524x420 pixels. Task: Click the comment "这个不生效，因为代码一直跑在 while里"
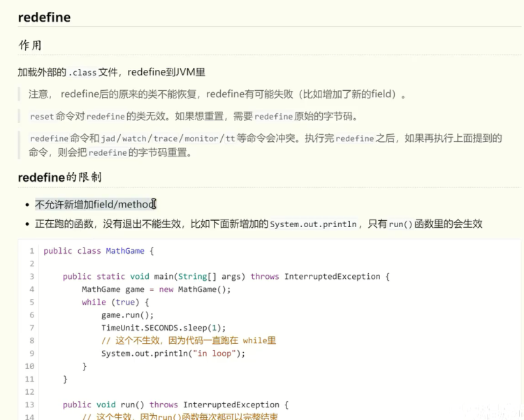coord(189,340)
